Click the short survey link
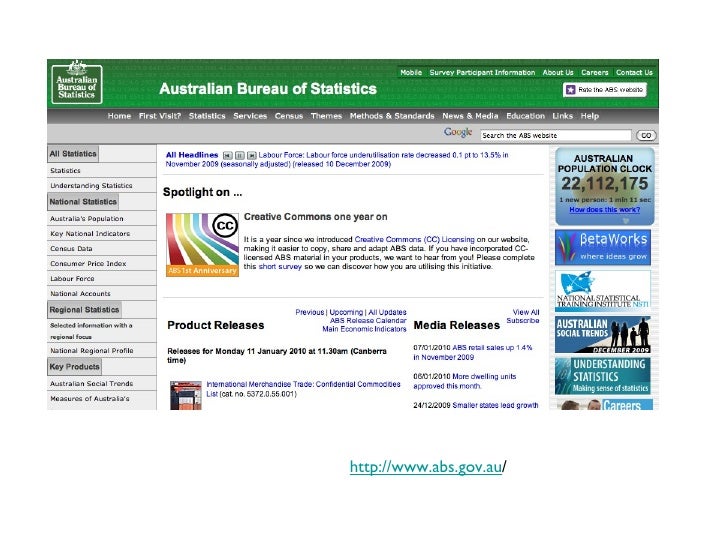This screenshot has width=728, height=546. point(280,266)
